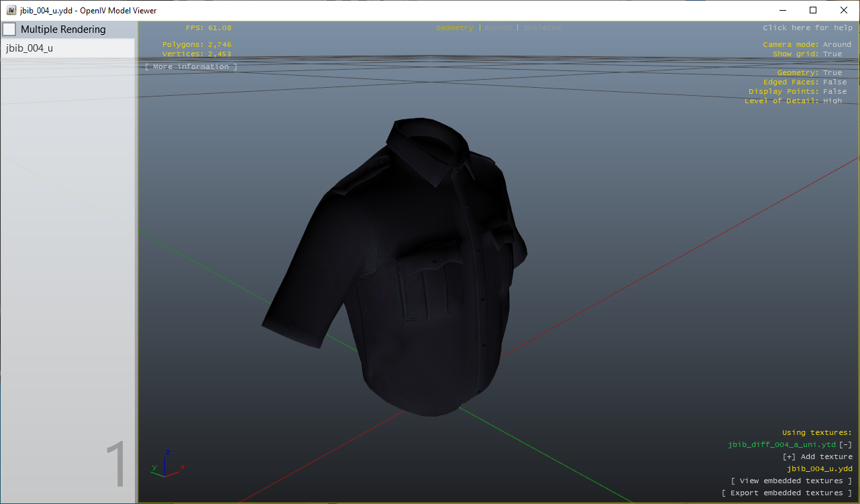Open the help via Click here for help
The height and width of the screenshot is (504, 860).
[808, 27]
